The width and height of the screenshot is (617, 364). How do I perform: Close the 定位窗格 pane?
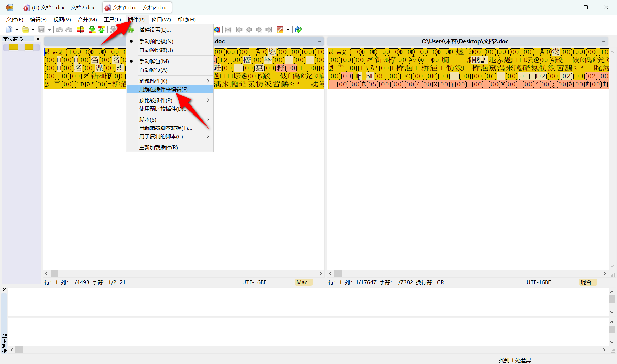click(38, 39)
